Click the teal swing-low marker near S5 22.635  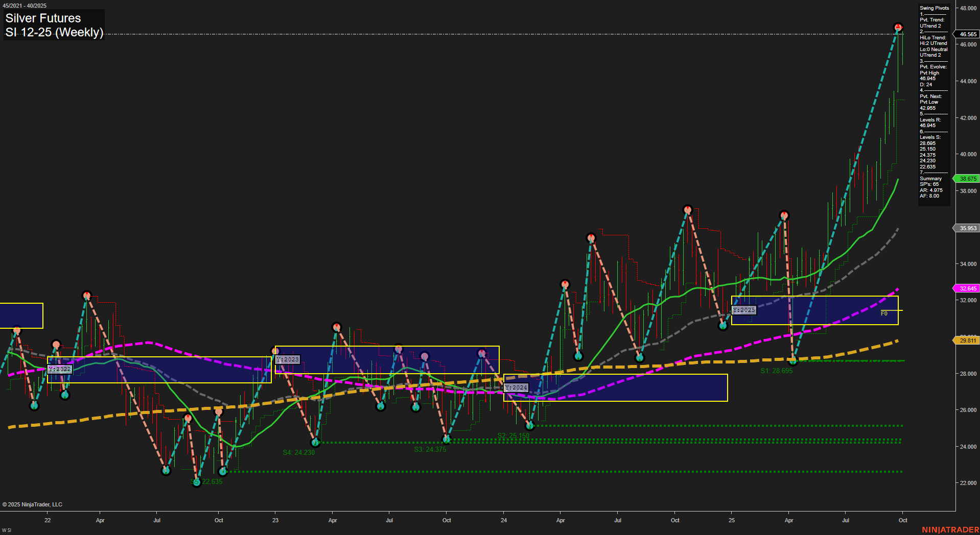pyautogui.click(x=196, y=482)
